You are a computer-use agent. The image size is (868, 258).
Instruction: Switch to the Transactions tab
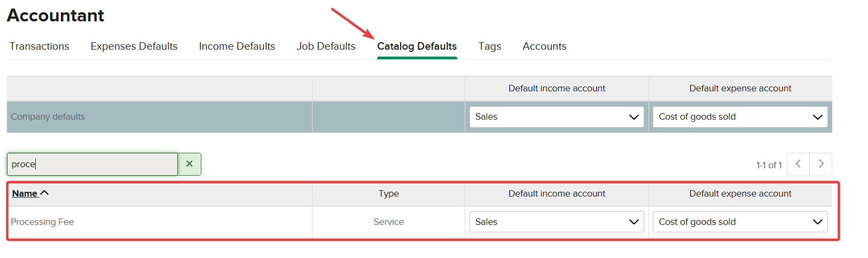point(40,46)
